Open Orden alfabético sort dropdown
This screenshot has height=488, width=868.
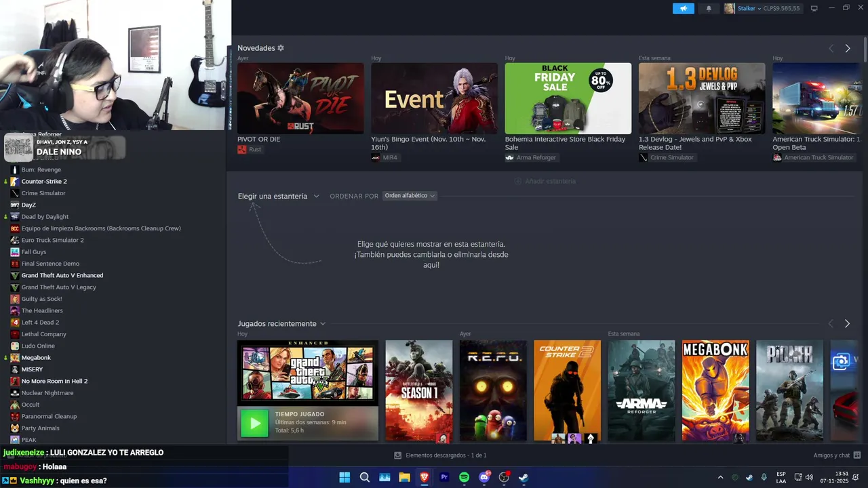[410, 196]
